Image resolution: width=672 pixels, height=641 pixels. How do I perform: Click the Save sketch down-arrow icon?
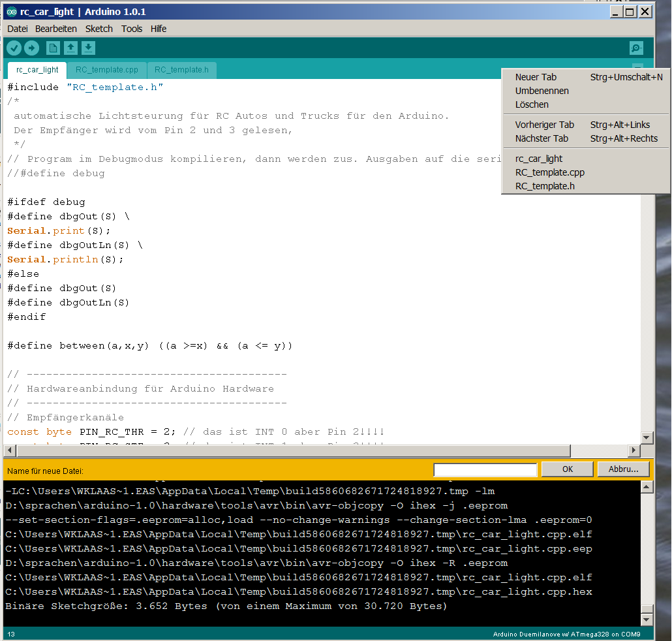coord(88,48)
